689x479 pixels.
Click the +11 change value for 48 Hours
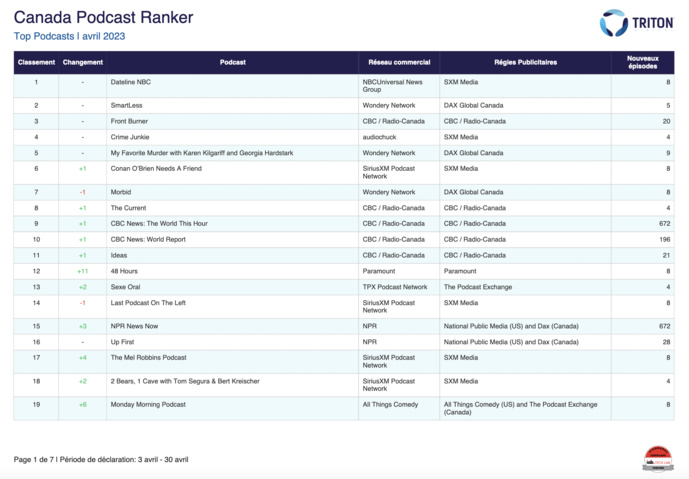[83, 271]
